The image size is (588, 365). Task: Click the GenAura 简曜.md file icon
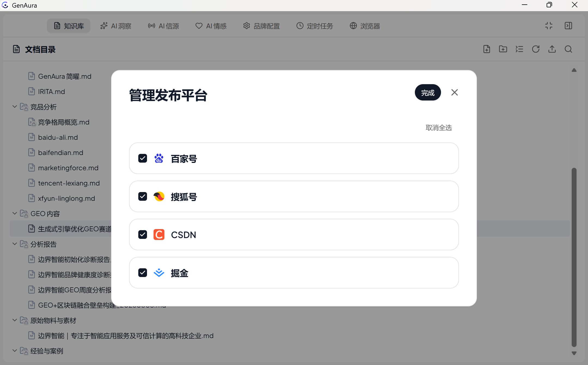(32, 76)
